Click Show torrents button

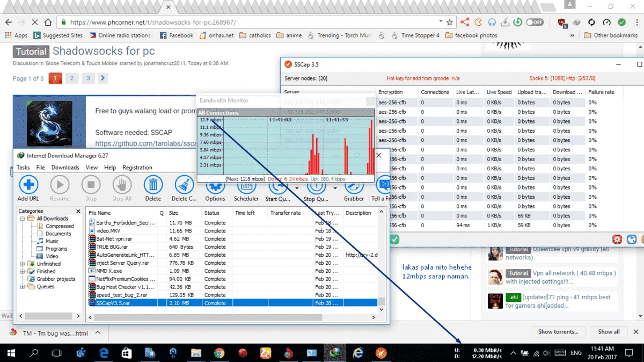558,332
